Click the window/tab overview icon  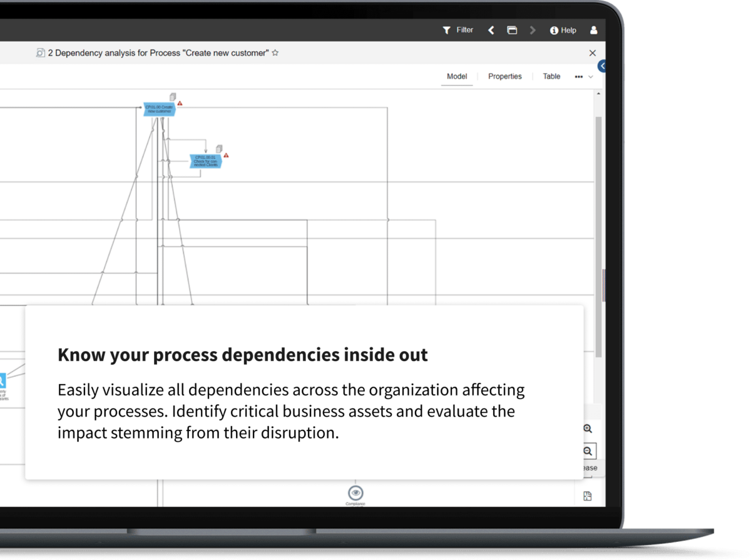pyautogui.click(x=512, y=30)
